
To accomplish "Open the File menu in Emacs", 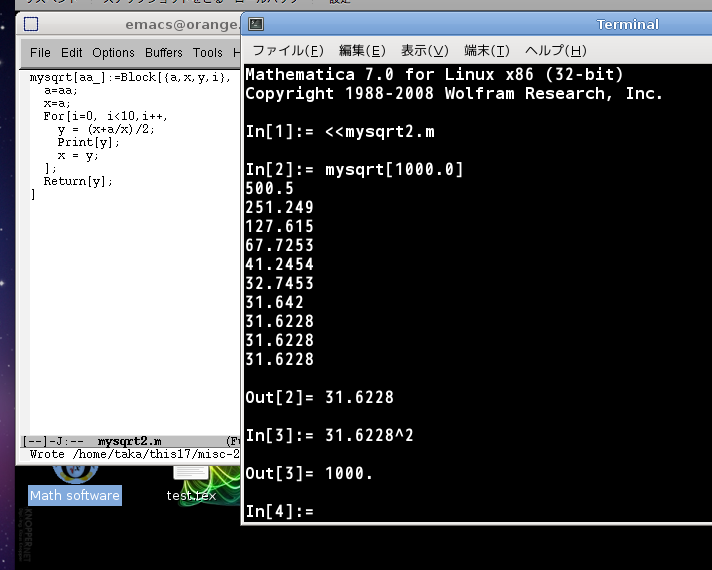I will pos(40,53).
